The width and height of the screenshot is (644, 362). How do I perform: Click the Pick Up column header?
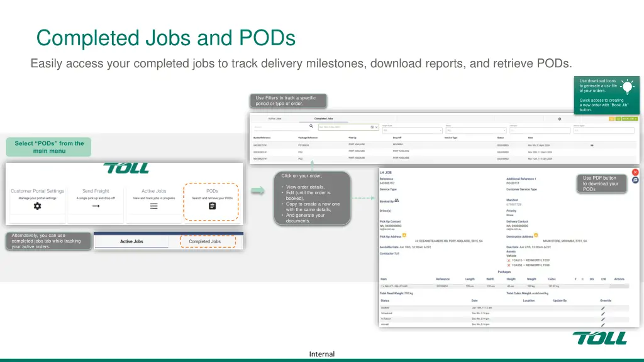pyautogui.click(x=352, y=138)
